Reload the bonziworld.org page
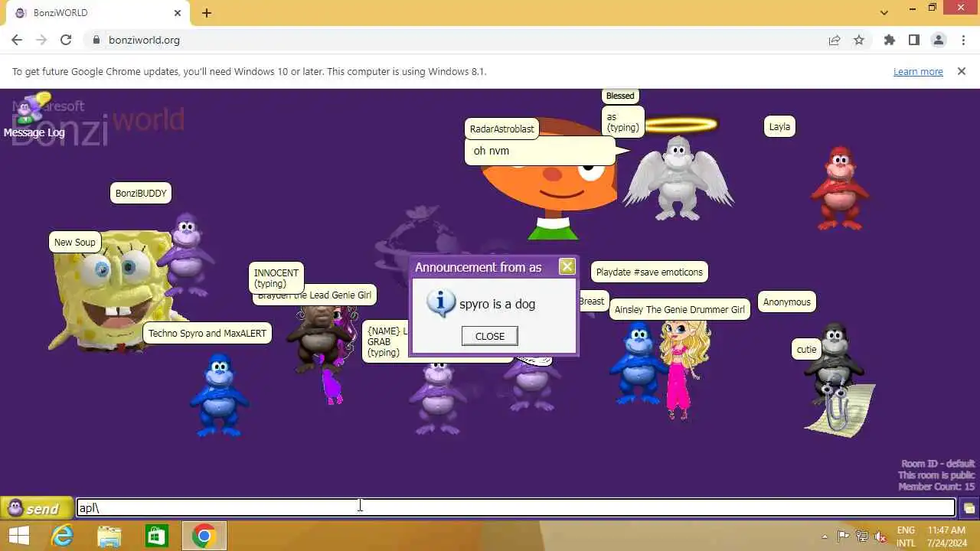The width and height of the screenshot is (980, 551). (66, 40)
